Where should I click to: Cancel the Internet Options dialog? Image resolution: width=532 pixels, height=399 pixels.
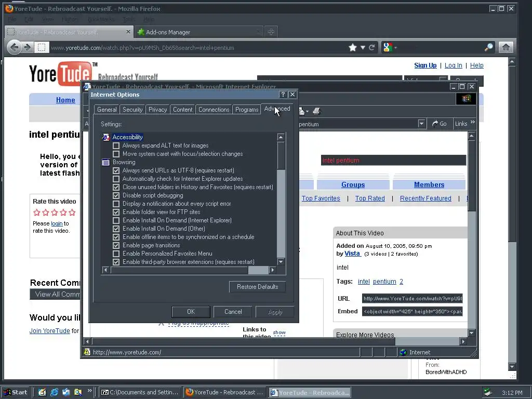pos(233,312)
